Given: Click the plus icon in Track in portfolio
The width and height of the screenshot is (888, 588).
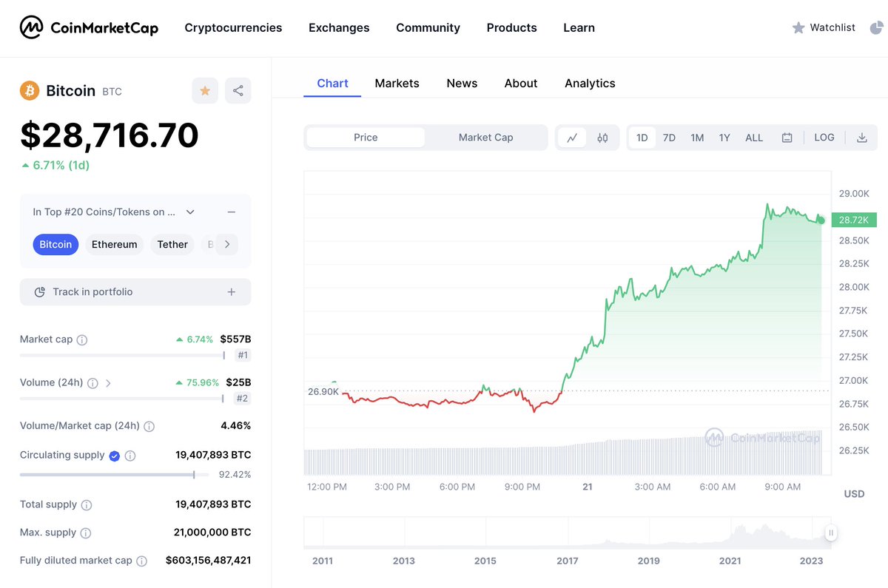Looking at the screenshot, I should [x=232, y=292].
